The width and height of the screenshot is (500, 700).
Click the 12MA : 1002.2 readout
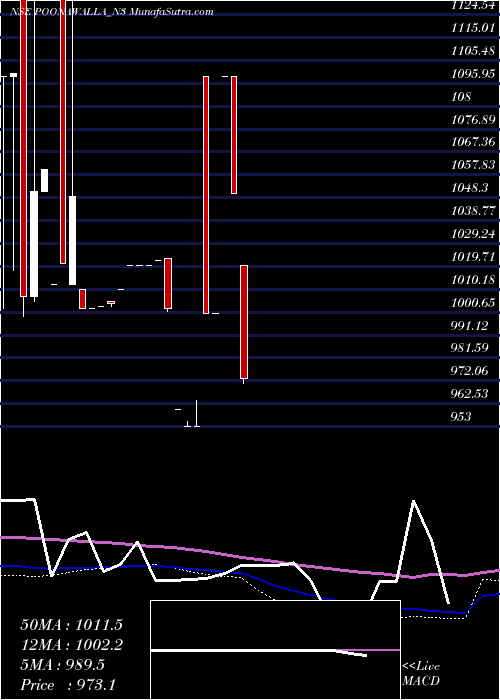[x=71, y=645]
